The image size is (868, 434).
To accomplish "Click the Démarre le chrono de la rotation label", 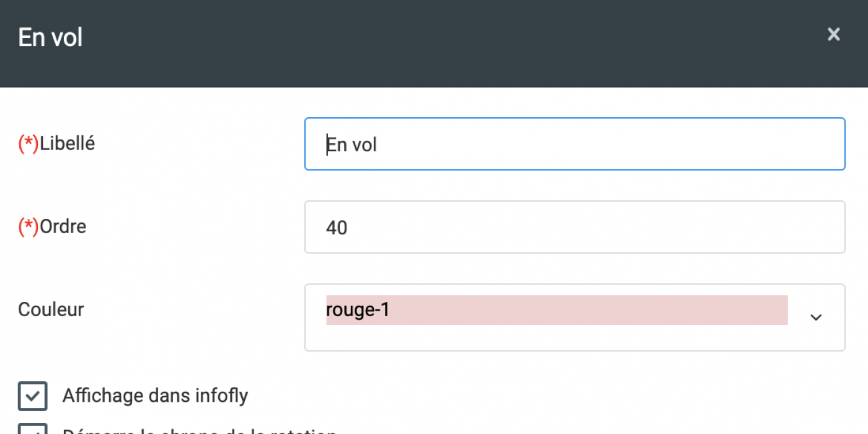I will point(200,431).
